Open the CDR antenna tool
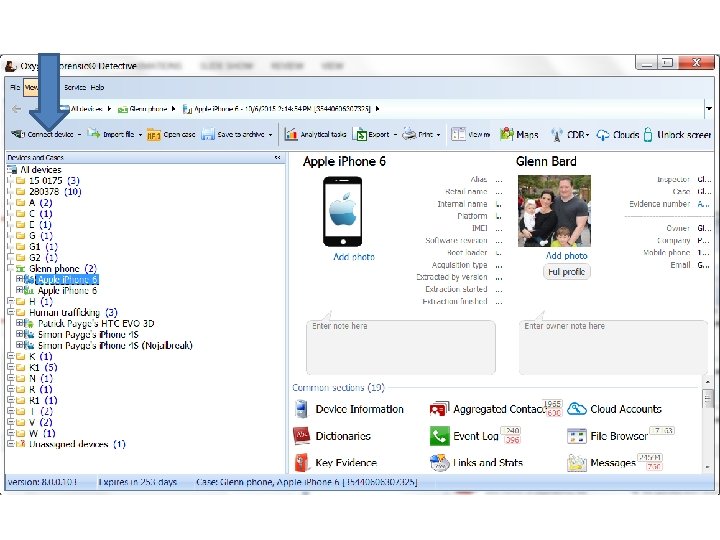 (x=568, y=135)
